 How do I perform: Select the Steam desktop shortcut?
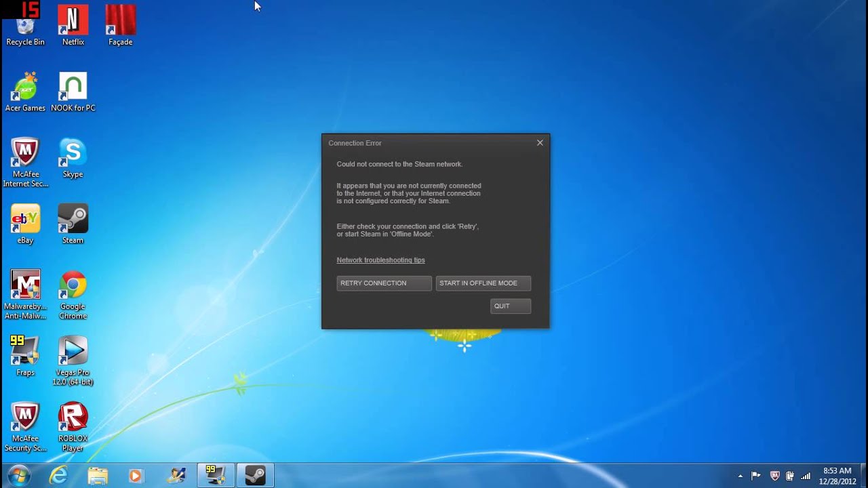[x=73, y=222]
